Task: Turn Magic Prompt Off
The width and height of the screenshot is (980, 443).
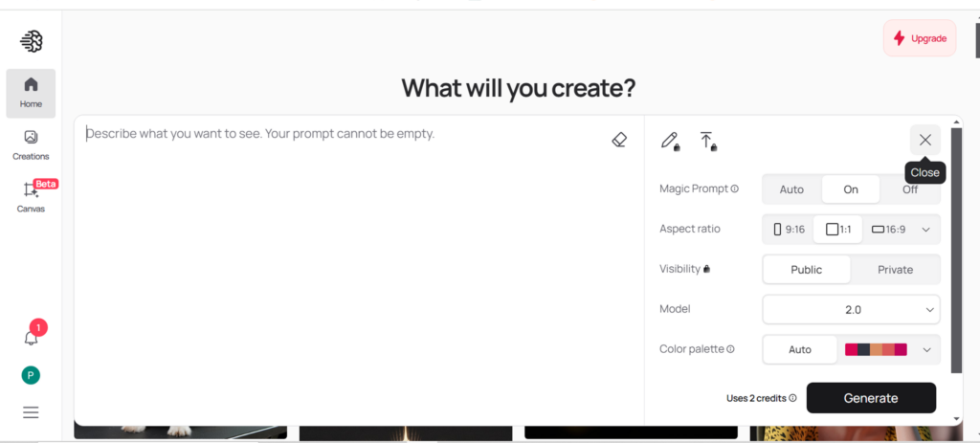Action: (x=909, y=189)
